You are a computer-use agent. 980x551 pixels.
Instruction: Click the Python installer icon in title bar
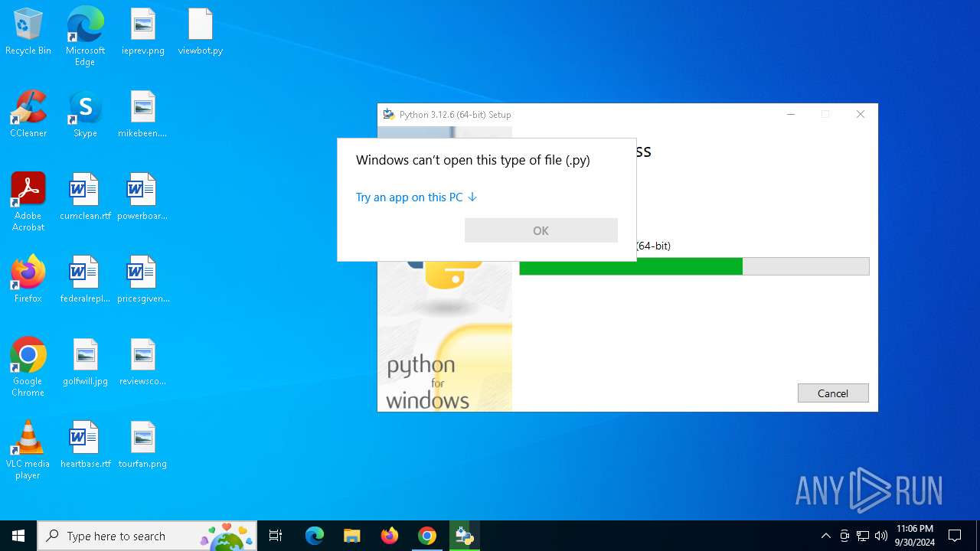[x=389, y=115]
